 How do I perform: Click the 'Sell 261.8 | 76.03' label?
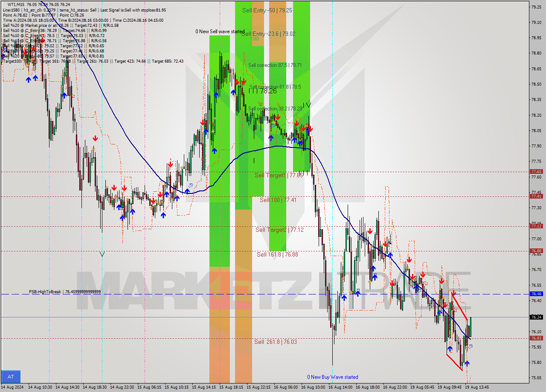coord(276,342)
